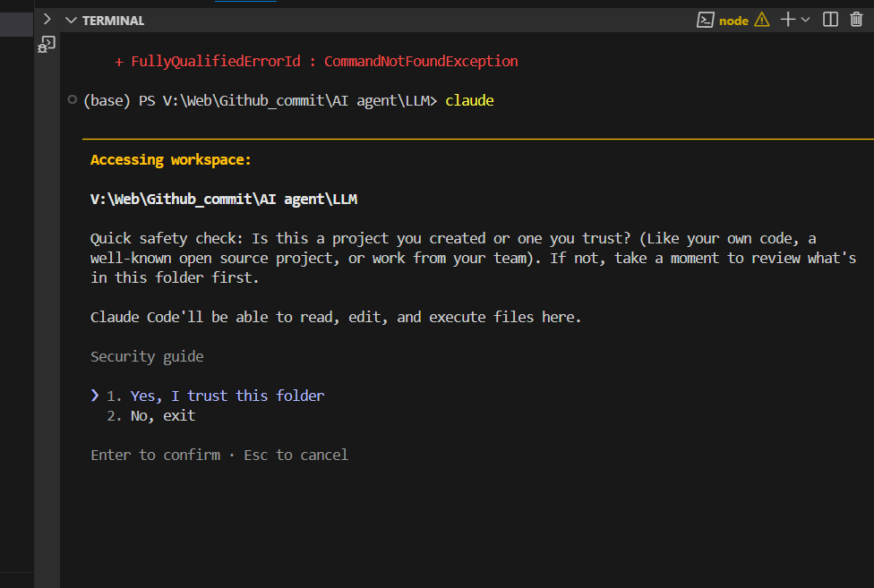Add a new terminal with plus icon

point(788,20)
